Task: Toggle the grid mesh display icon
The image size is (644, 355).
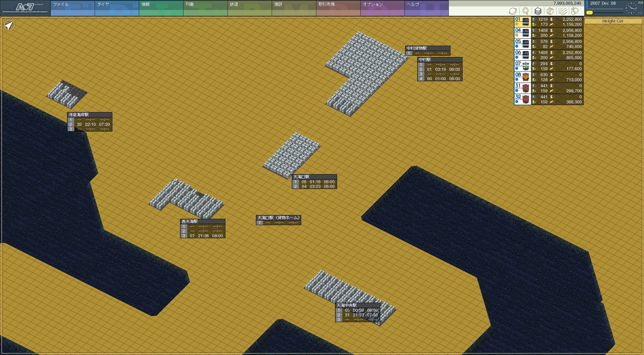Action: point(562,11)
